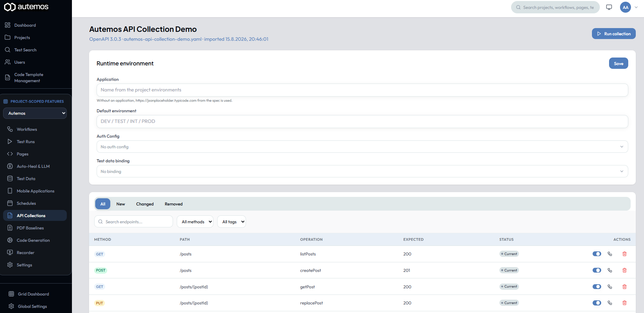Open the All tags filter
644x313 pixels.
232,222
